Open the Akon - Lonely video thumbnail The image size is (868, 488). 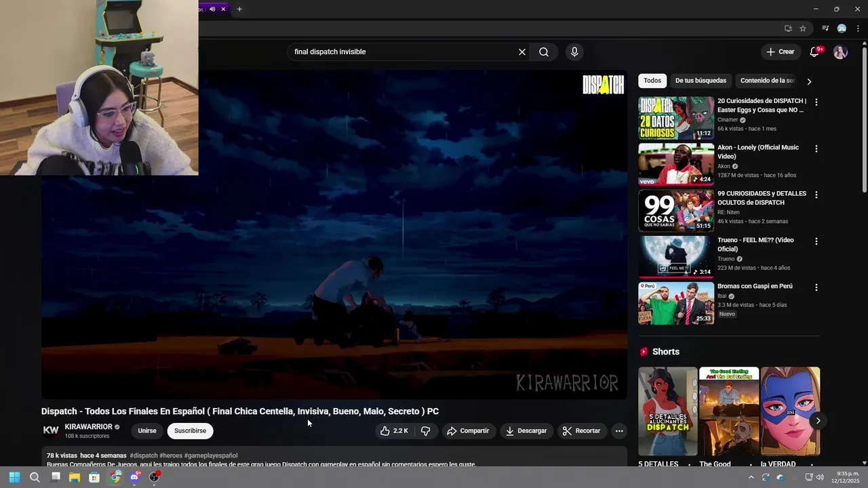(676, 164)
